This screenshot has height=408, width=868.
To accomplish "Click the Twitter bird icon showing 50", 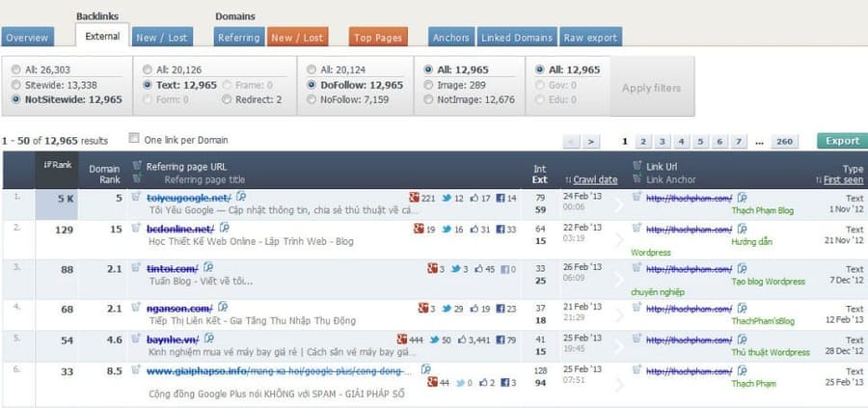I will pyautogui.click(x=435, y=340).
